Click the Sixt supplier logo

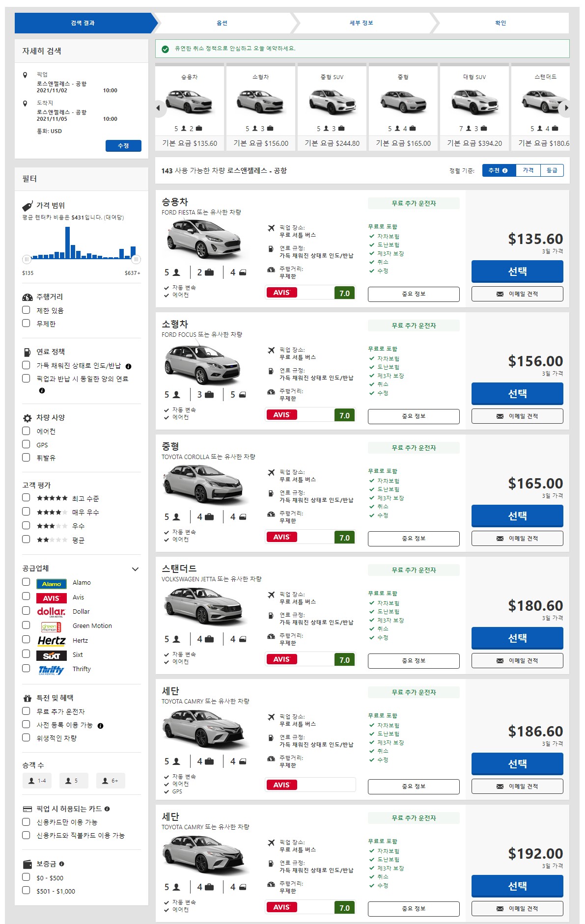(52, 655)
